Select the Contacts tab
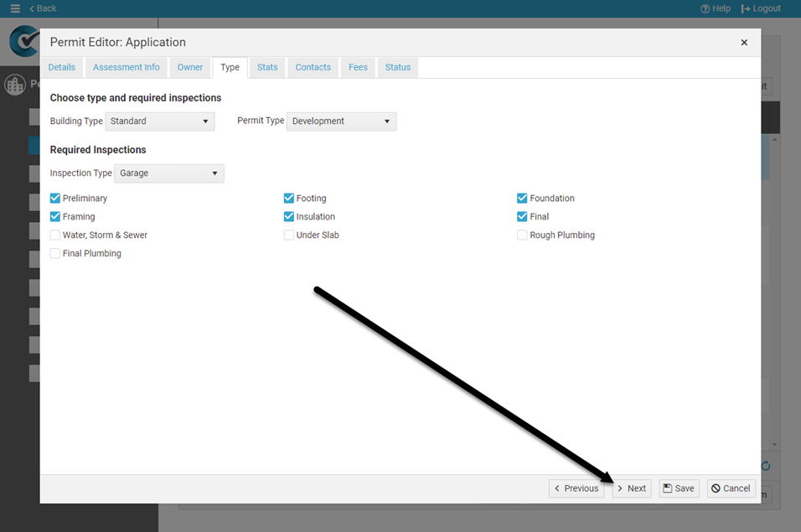Viewport: 801px width, 532px height. click(x=313, y=67)
